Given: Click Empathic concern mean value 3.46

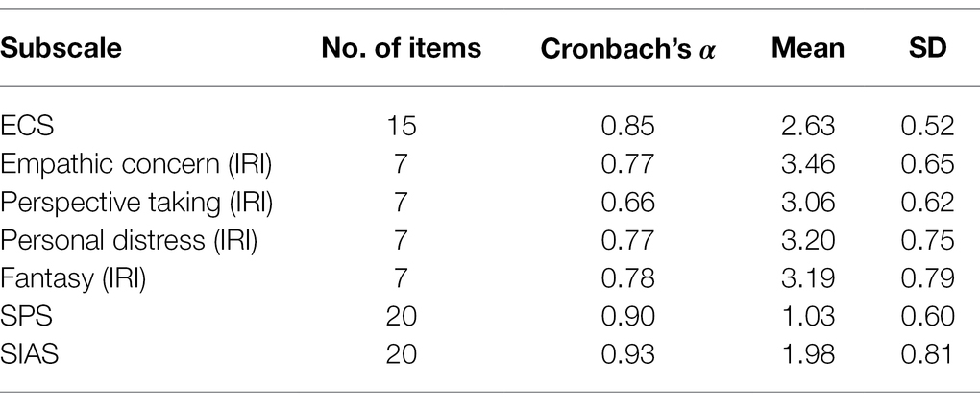Looking at the screenshot, I should point(807,164).
